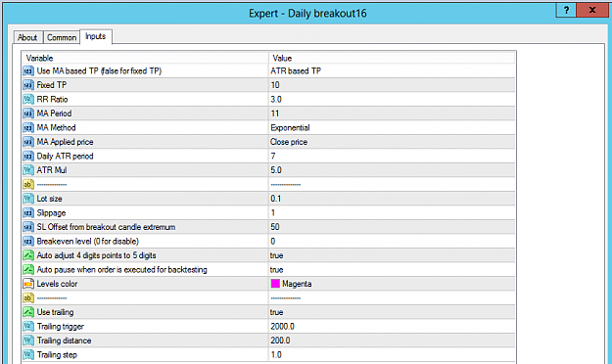
Task: Click the double-type icon beside ATR Mul
Action: pyautogui.click(x=28, y=170)
